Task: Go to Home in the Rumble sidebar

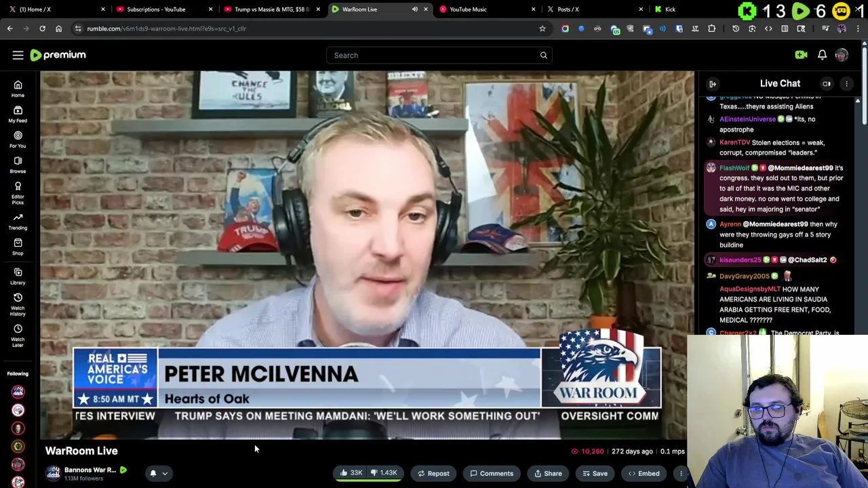Action: pos(18,89)
